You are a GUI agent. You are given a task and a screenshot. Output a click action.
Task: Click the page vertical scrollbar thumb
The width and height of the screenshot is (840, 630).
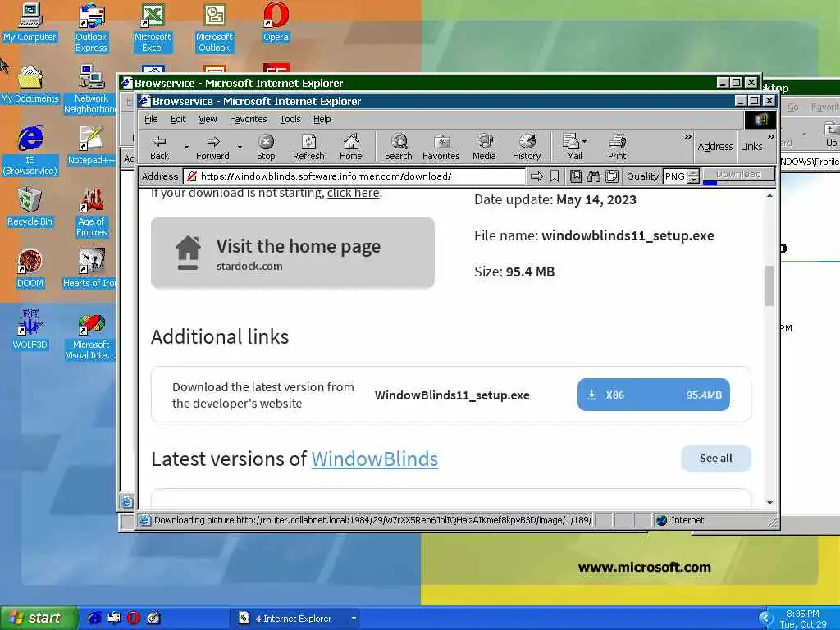click(x=769, y=286)
